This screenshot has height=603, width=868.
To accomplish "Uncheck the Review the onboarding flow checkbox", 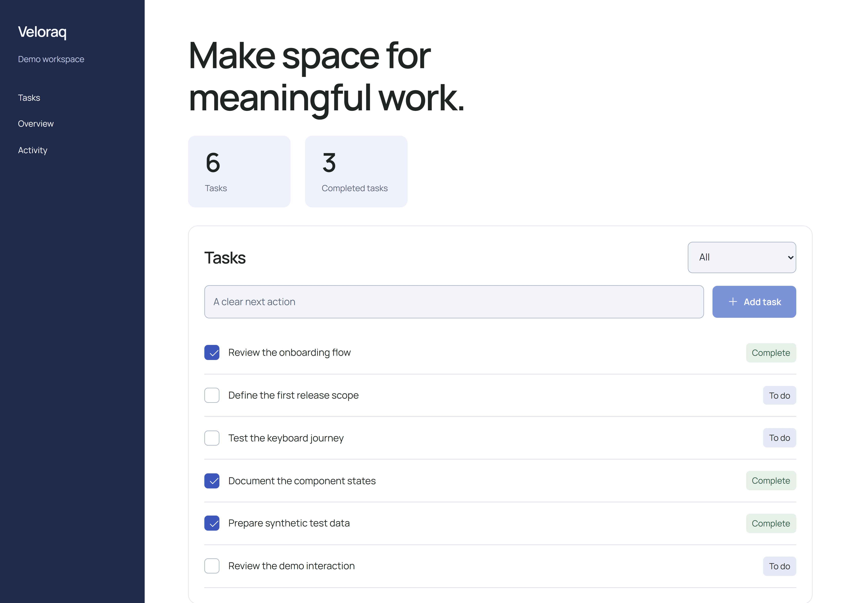I will click(212, 353).
